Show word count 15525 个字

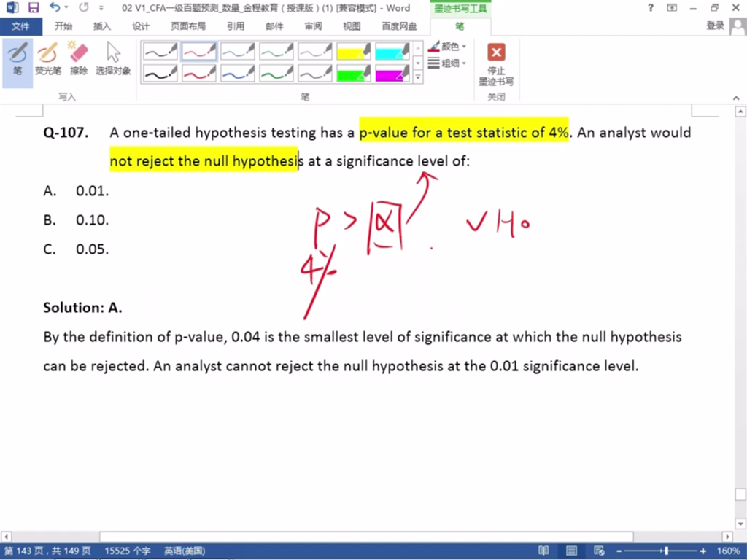point(127,551)
